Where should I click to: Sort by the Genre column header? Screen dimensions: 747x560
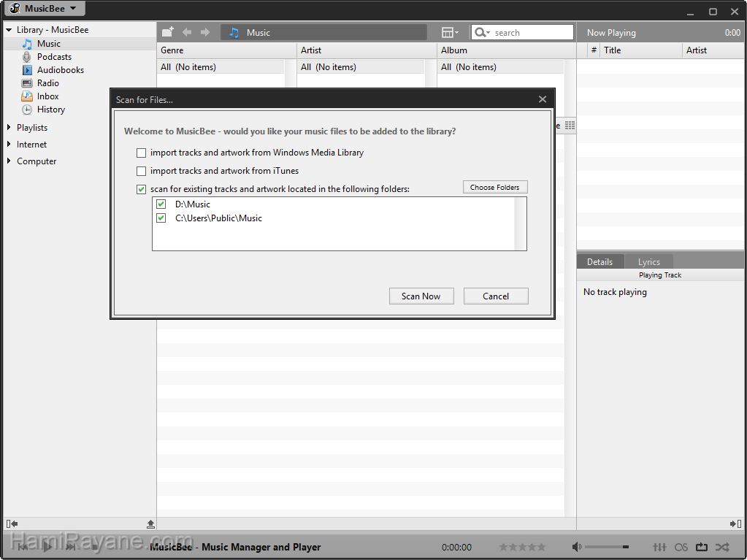click(226, 50)
